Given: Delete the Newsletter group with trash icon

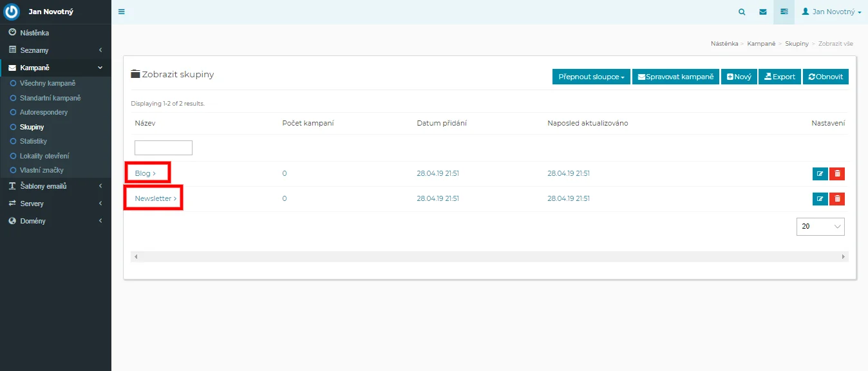Looking at the screenshot, I should coord(837,199).
